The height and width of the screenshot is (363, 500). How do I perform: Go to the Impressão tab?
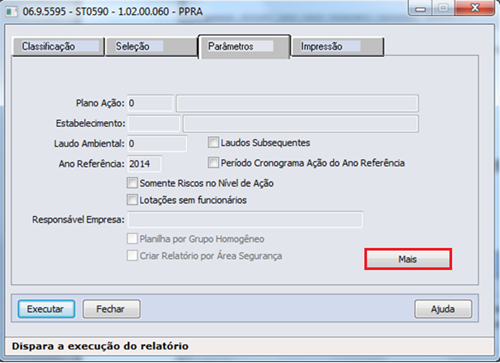(338, 46)
